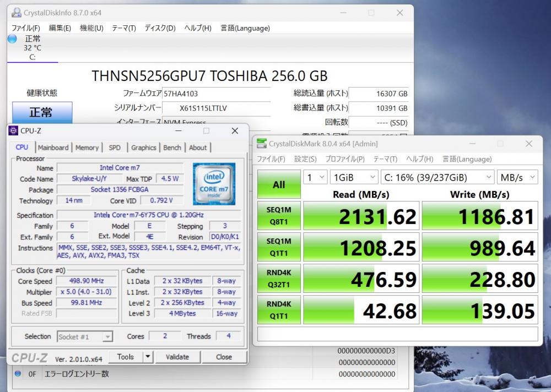The image size is (551, 392).
Task: Click the blue health orb above drive C:
Action: pos(12,39)
